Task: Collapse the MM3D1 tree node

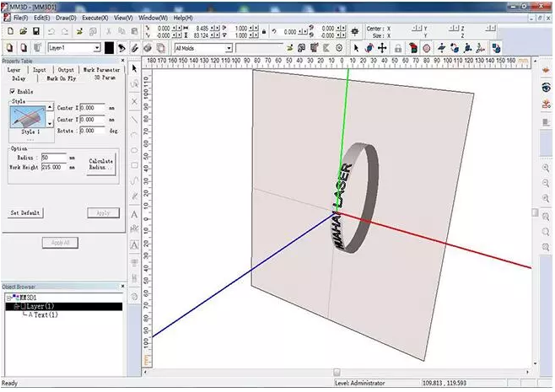Action: click(x=8, y=298)
